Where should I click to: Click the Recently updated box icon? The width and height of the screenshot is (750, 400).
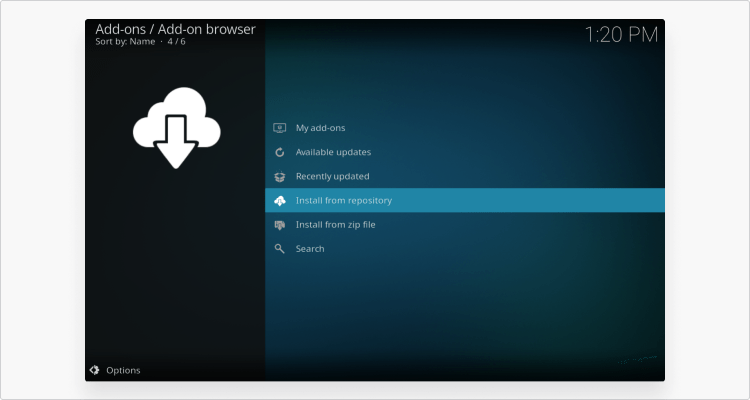(279, 177)
